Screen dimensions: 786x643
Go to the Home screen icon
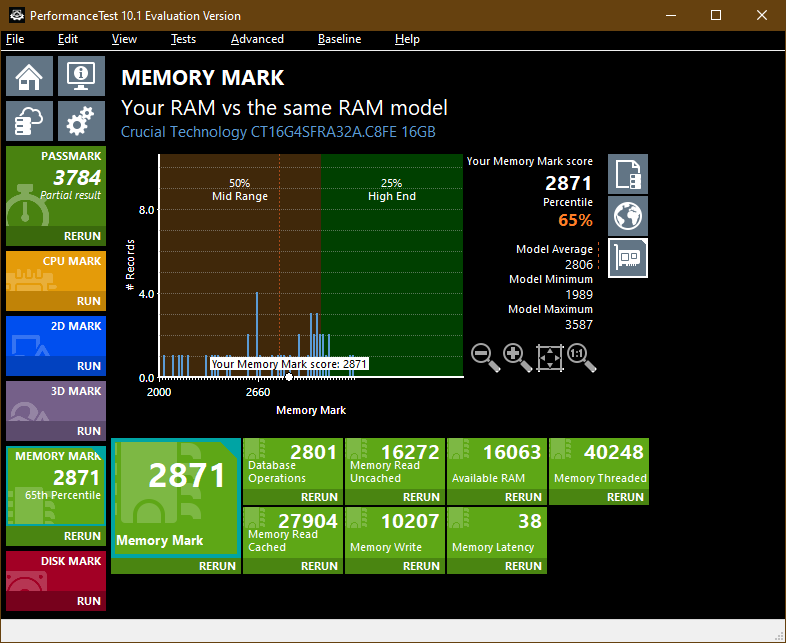[x=30, y=76]
